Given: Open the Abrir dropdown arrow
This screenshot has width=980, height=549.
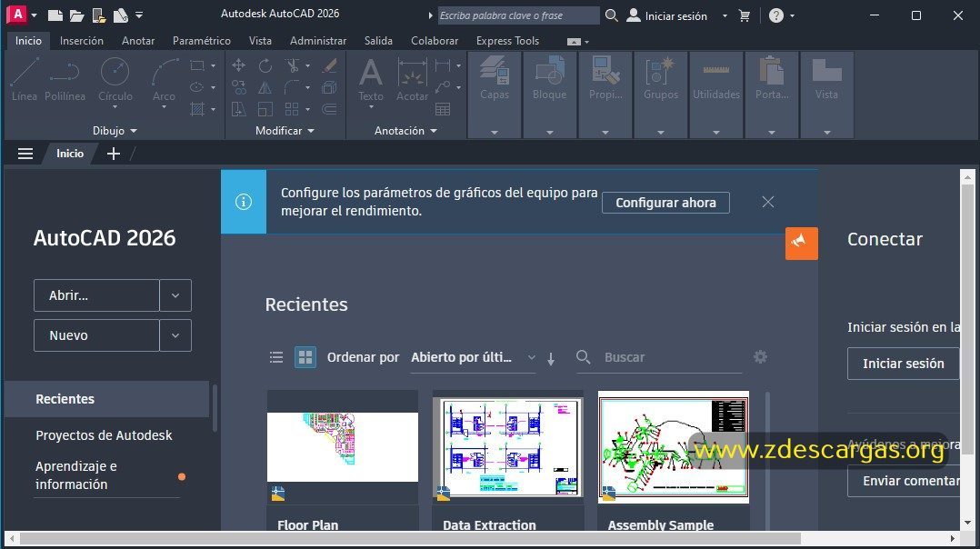Looking at the screenshot, I should click(x=175, y=295).
